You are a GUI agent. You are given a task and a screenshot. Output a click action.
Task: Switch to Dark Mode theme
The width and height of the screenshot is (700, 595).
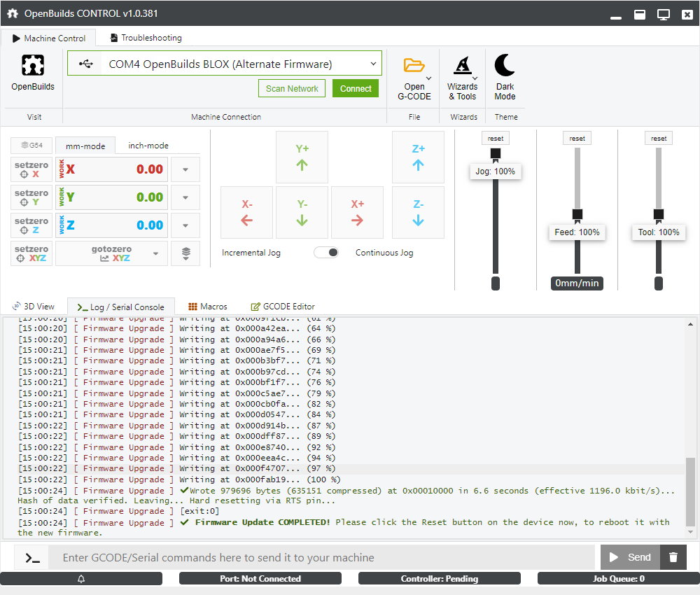point(505,78)
